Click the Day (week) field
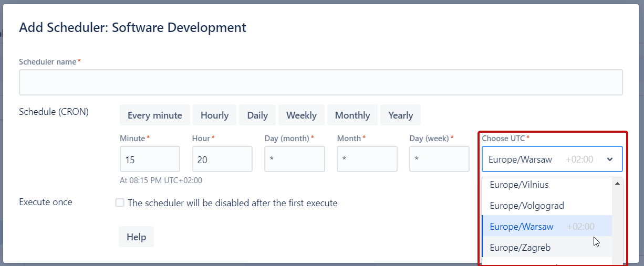Image resolution: width=644 pixels, height=266 pixels. (x=439, y=159)
